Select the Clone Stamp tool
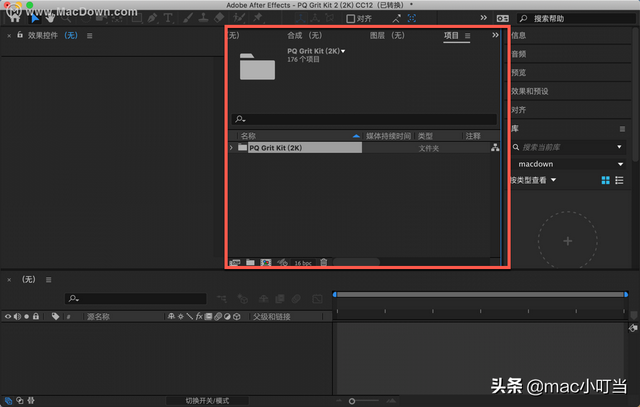640x407 pixels. (203, 18)
